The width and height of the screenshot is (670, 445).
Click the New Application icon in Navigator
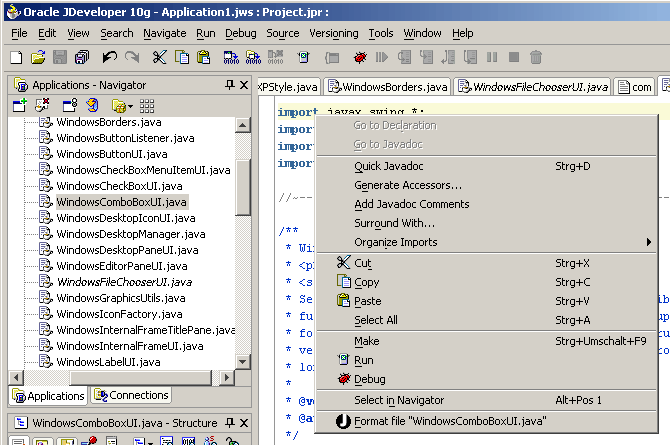point(19,105)
